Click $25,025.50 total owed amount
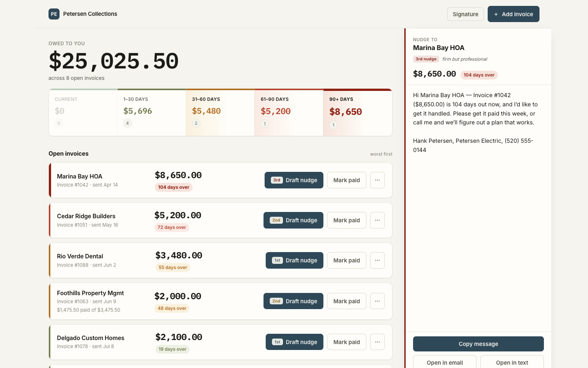The image size is (588, 368). 114,61
